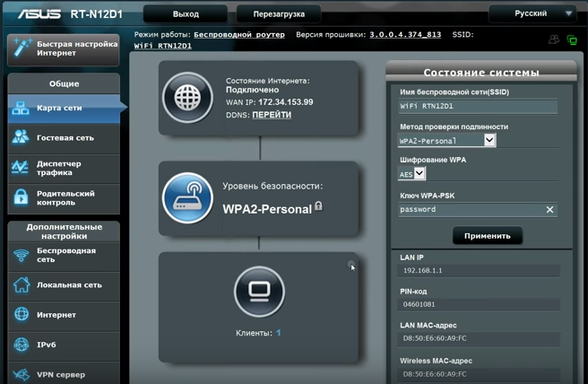Open Локальная сеть settings
588x384 pixels.
61,284
